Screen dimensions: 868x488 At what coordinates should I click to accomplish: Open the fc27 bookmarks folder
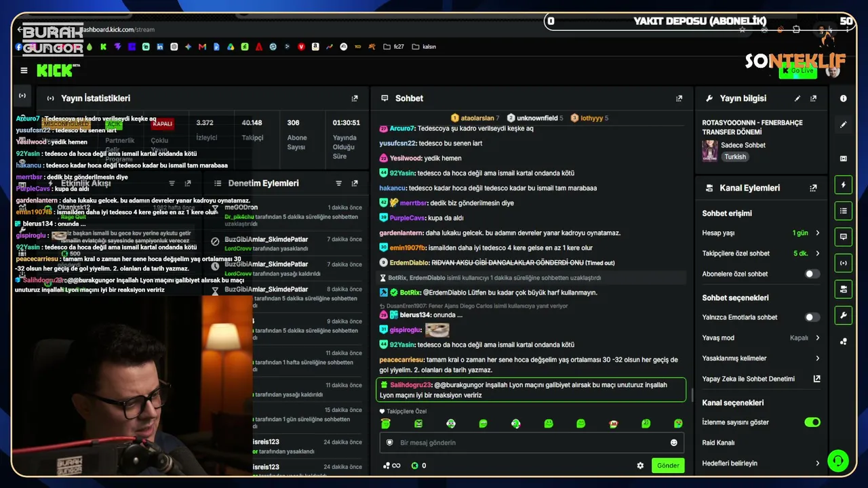pos(394,47)
